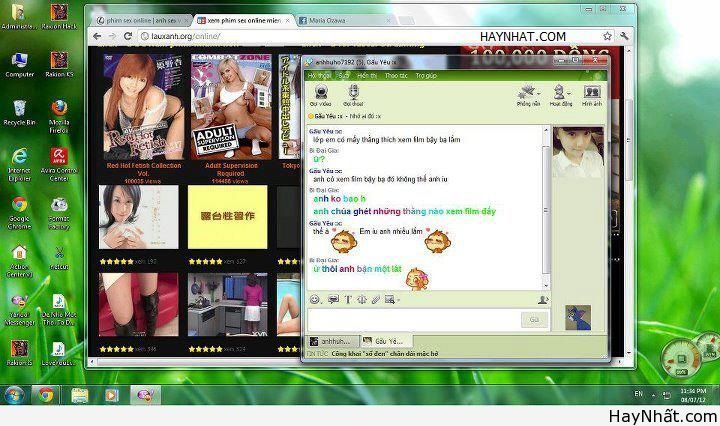
Task: Open the media player taskbar icon
Action: pos(112,395)
